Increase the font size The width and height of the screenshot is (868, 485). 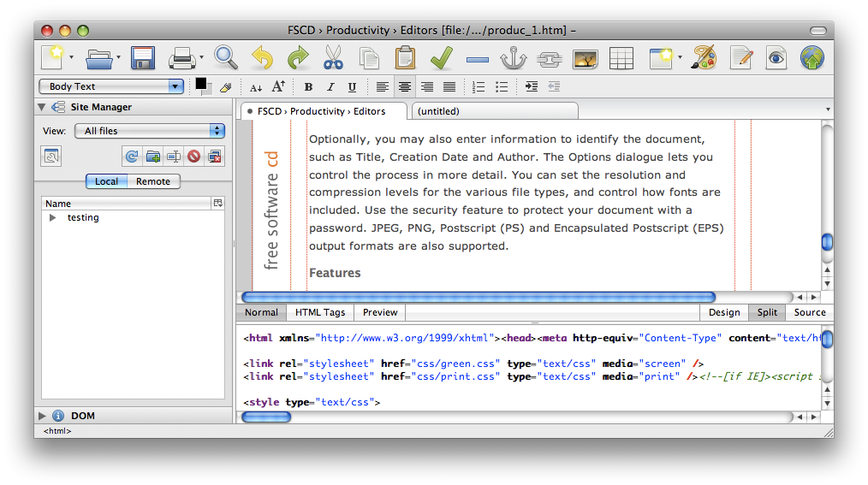pos(278,86)
